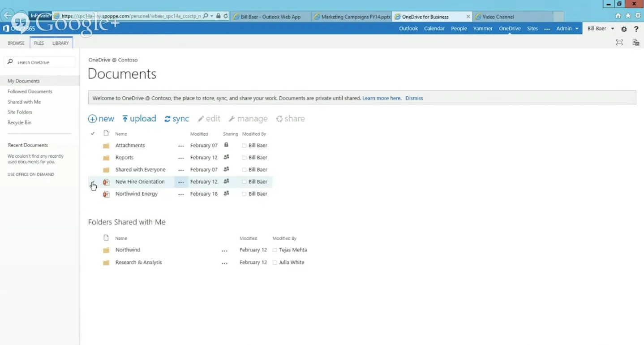The image size is (644, 345).
Task: Open the Attachments folder icon
Action: 106,146
